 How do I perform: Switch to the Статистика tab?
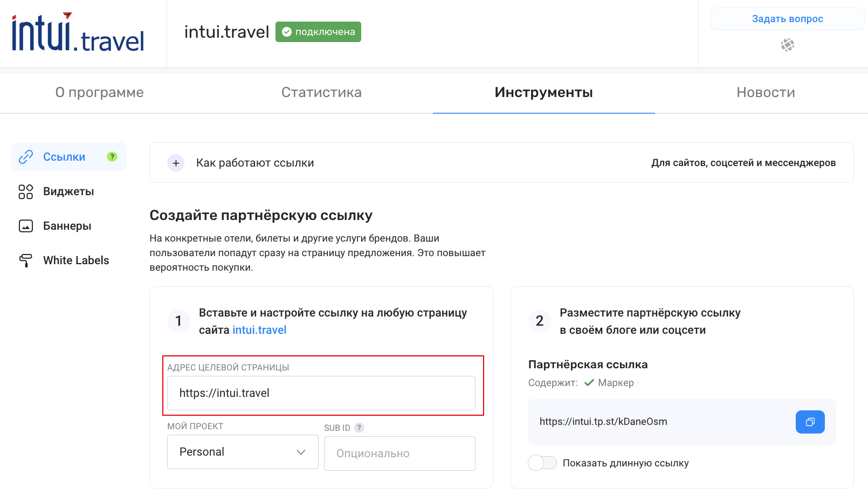coord(321,93)
